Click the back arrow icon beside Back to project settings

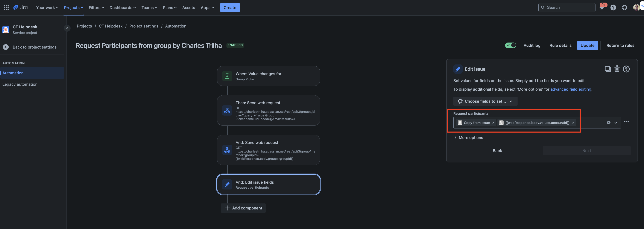tap(6, 47)
